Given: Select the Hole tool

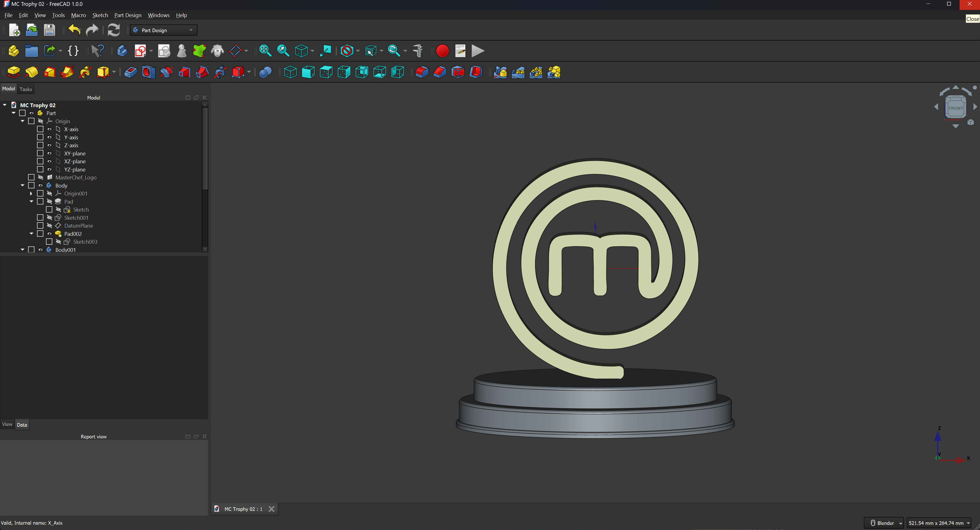Looking at the screenshot, I should pyautogui.click(x=148, y=72).
